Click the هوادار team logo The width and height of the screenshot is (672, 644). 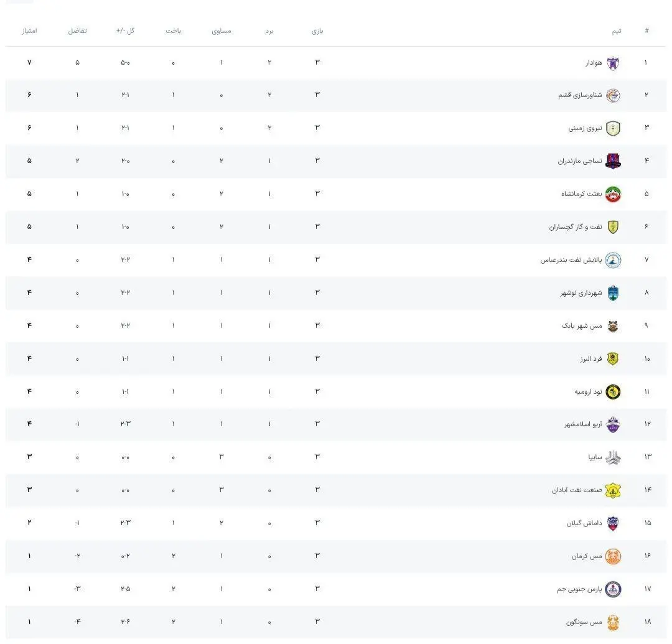click(613, 63)
